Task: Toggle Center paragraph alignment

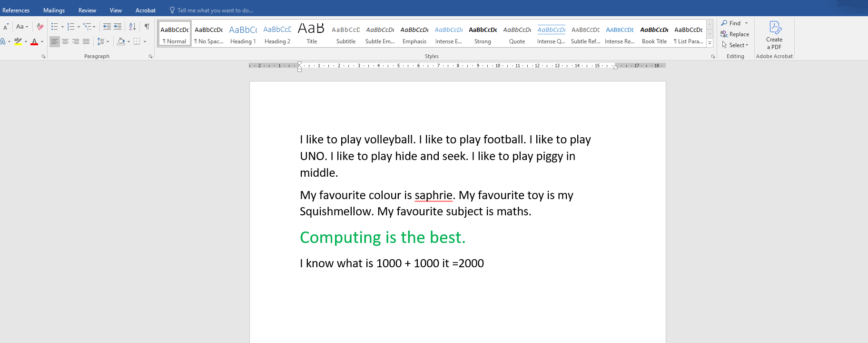Action: click(x=65, y=42)
